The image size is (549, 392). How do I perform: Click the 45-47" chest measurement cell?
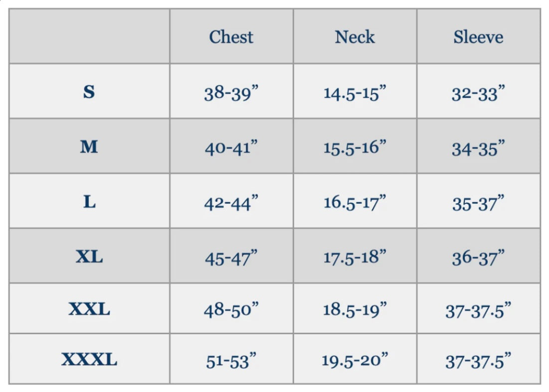(x=231, y=258)
